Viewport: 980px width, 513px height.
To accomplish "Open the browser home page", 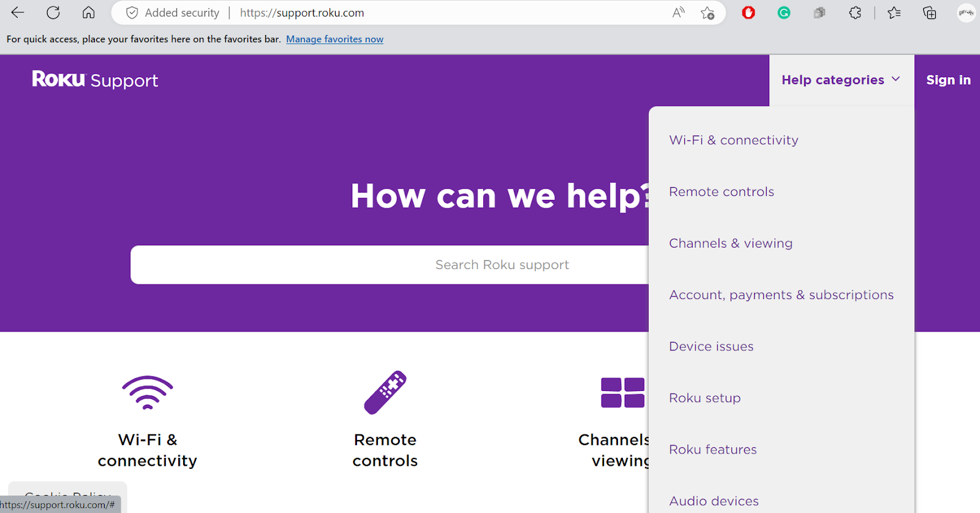I will pyautogui.click(x=89, y=12).
